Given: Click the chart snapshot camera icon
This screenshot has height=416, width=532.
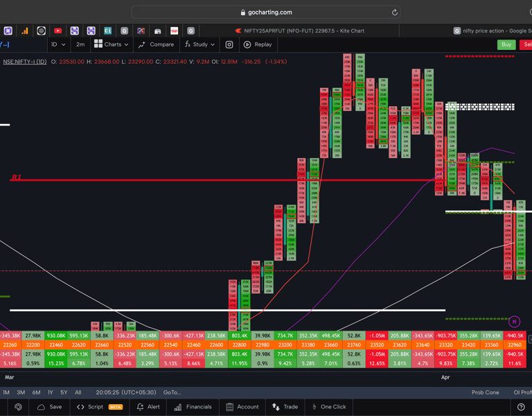Looking at the screenshot, I should (229, 44).
